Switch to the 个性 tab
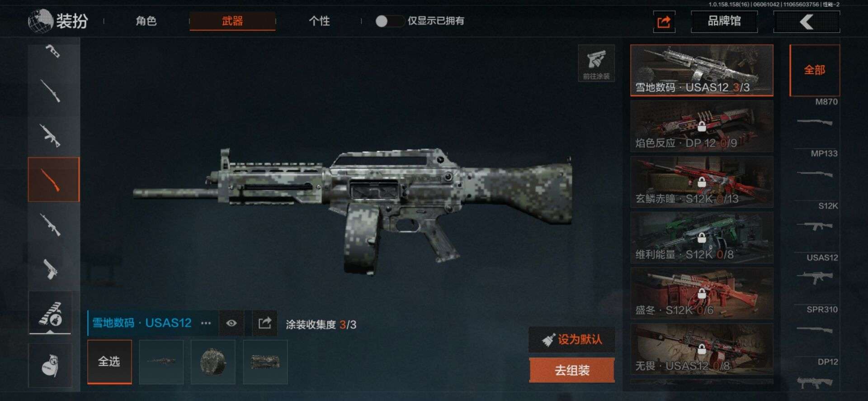868x401 pixels. click(x=319, y=21)
